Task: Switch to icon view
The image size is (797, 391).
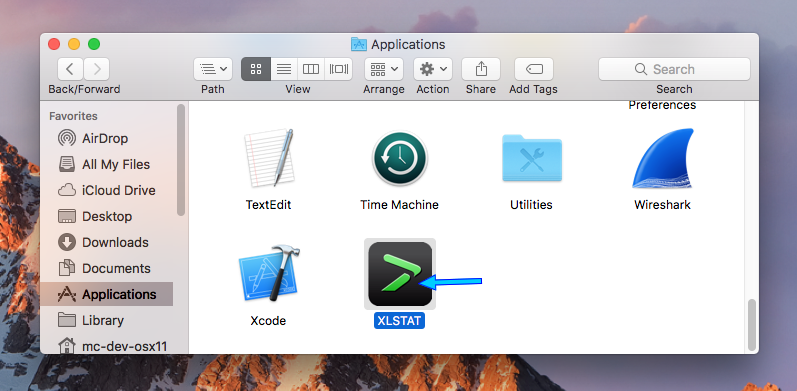Action: point(256,69)
